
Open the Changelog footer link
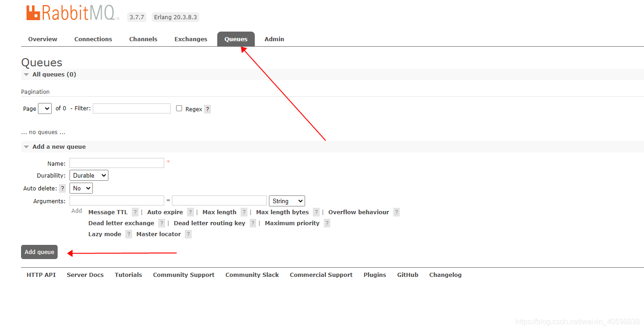445,275
